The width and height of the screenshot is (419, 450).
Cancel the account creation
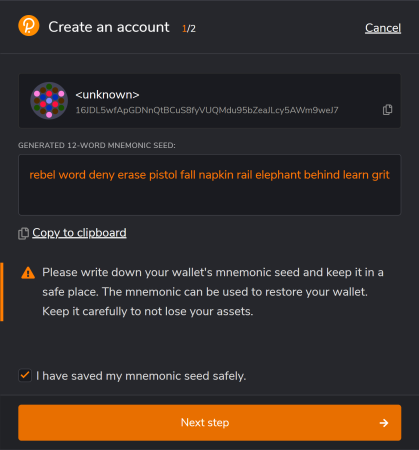coord(383,28)
